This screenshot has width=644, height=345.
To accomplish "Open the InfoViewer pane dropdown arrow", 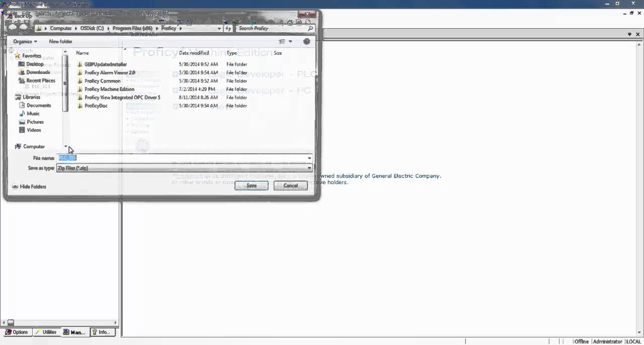I will click(629, 34).
